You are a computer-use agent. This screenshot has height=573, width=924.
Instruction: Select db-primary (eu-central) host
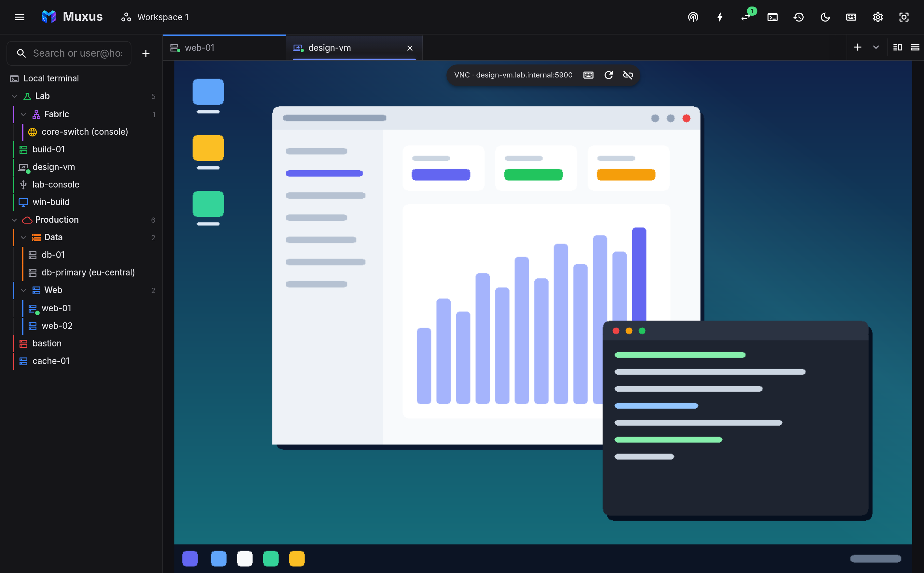point(81,273)
